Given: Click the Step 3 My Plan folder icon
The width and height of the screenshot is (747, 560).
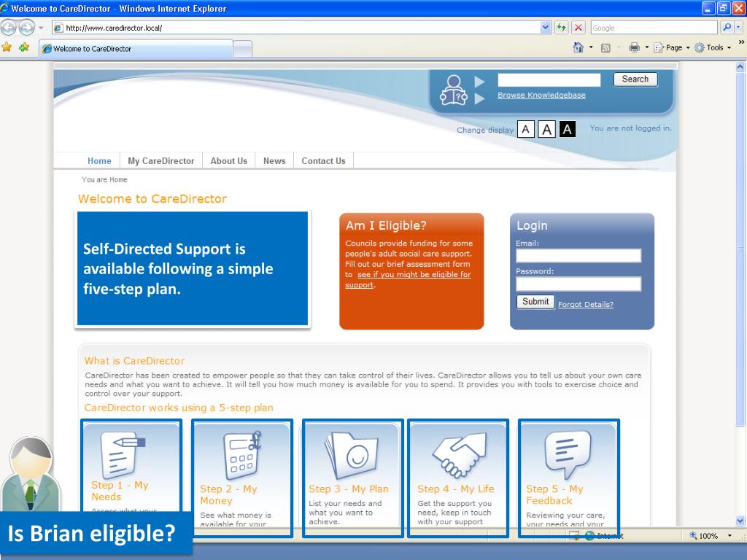Looking at the screenshot, I should click(351, 455).
